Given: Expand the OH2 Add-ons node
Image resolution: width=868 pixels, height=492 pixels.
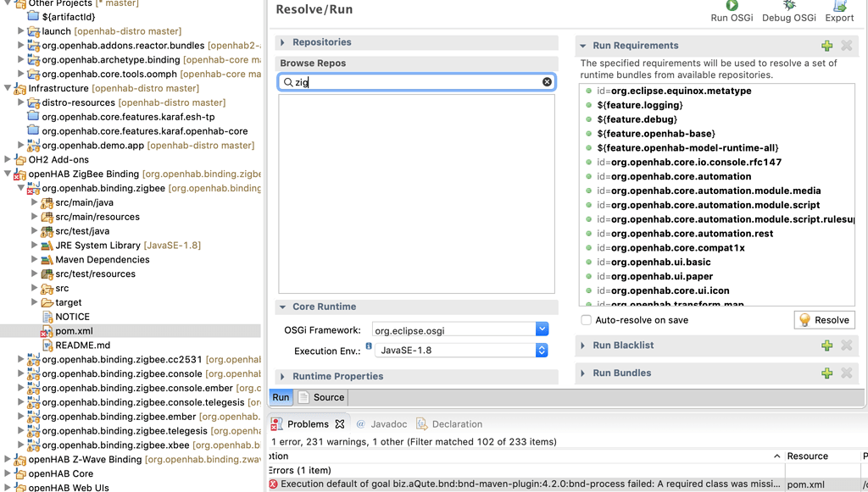Looking at the screenshot, I should [8, 159].
